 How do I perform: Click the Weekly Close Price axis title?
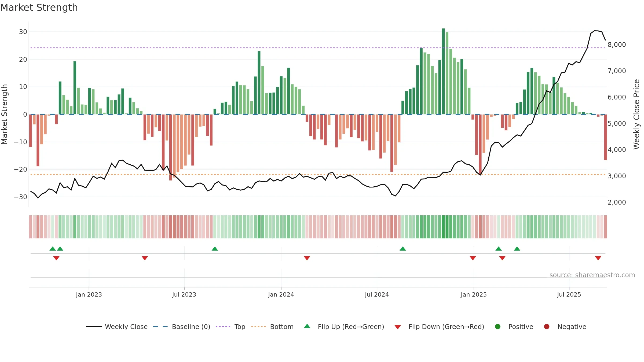click(636, 114)
